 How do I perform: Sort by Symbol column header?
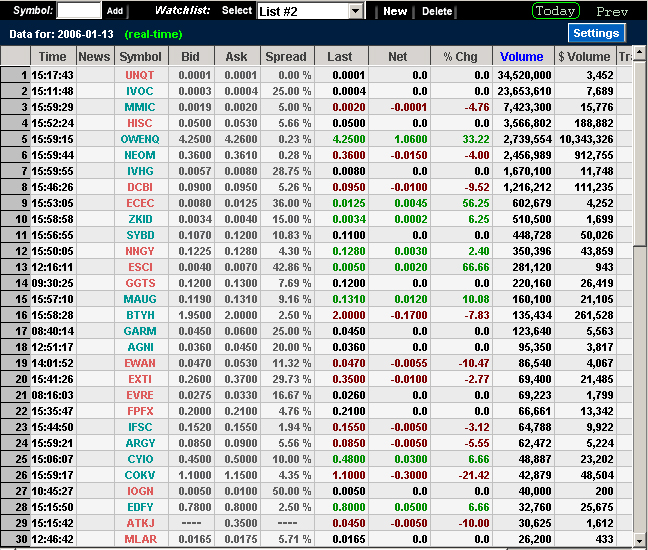pyautogui.click(x=141, y=57)
